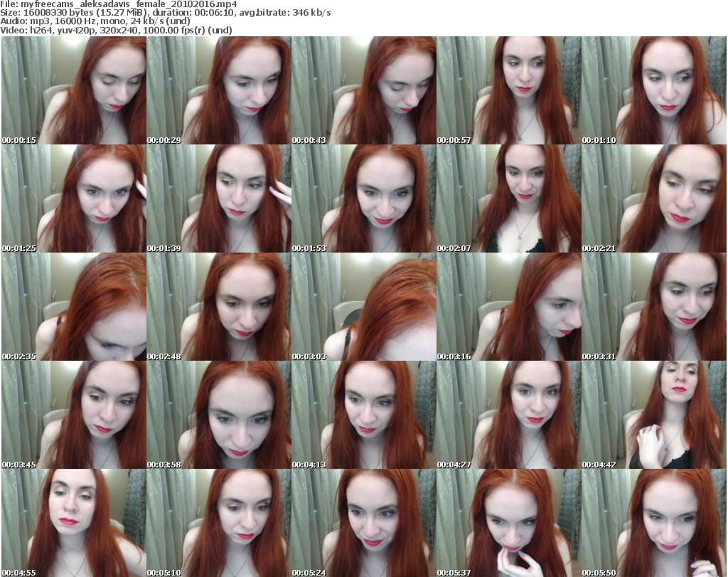Click the 00:05:24 video frame
This screenshot has height=577, width=728.
363,523
